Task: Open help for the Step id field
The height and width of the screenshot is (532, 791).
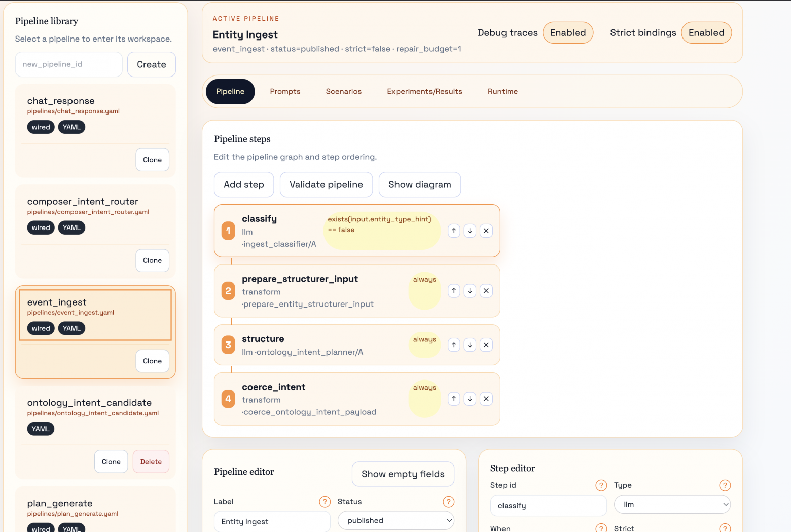Action: pos(601,485)
